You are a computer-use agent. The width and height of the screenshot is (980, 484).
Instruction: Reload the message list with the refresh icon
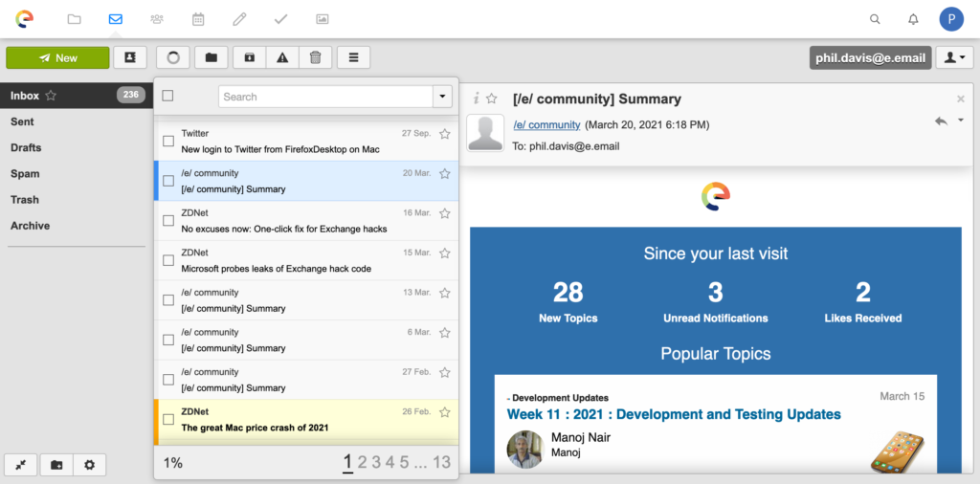tap(173, 57)
